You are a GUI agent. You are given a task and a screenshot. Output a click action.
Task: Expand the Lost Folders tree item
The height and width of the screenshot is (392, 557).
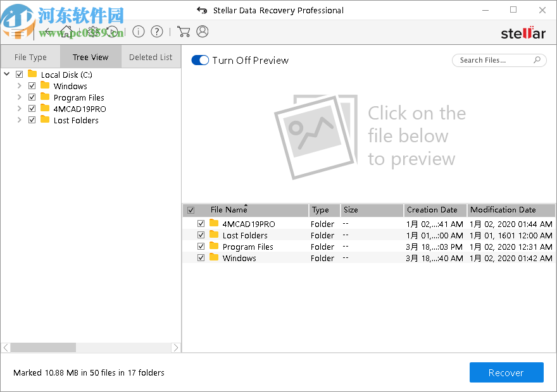click(19, 120)
